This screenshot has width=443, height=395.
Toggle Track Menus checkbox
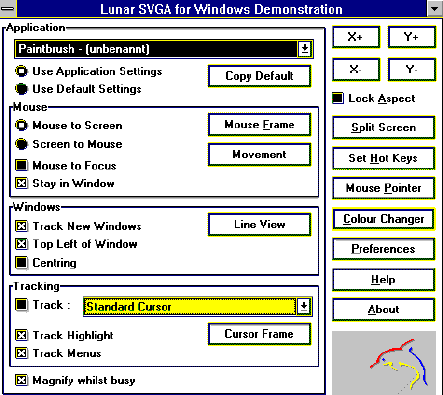coord(22,353)
